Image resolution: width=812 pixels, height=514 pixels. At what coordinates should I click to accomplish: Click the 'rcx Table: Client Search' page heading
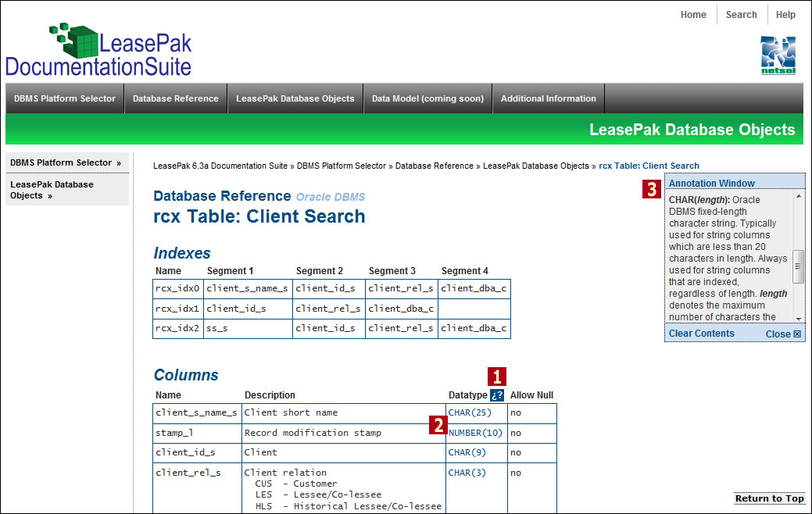259,216
